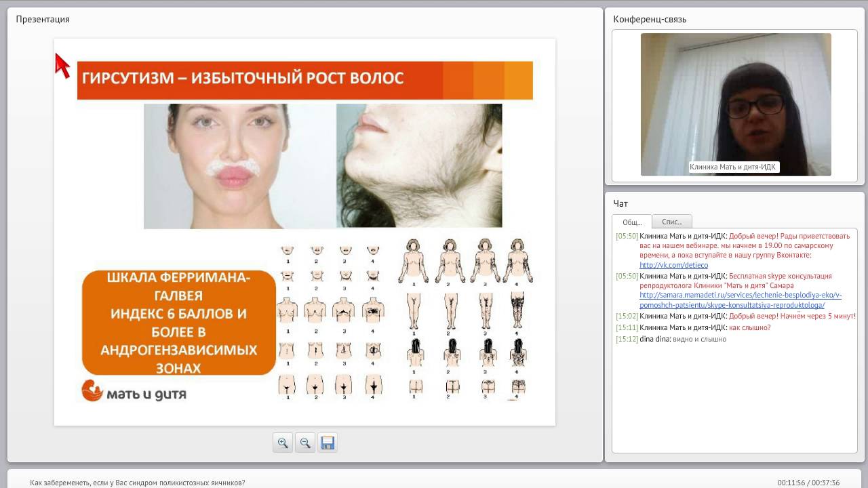Click the Клиника Мать и дитя-ИДК video label

pos(733,167)
